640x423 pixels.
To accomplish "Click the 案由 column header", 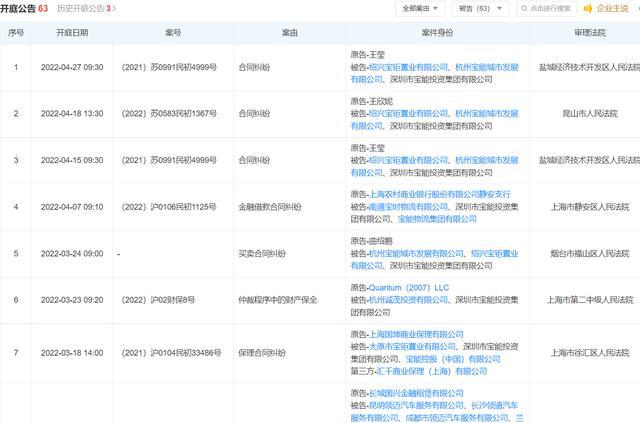I will pos(290,33).
